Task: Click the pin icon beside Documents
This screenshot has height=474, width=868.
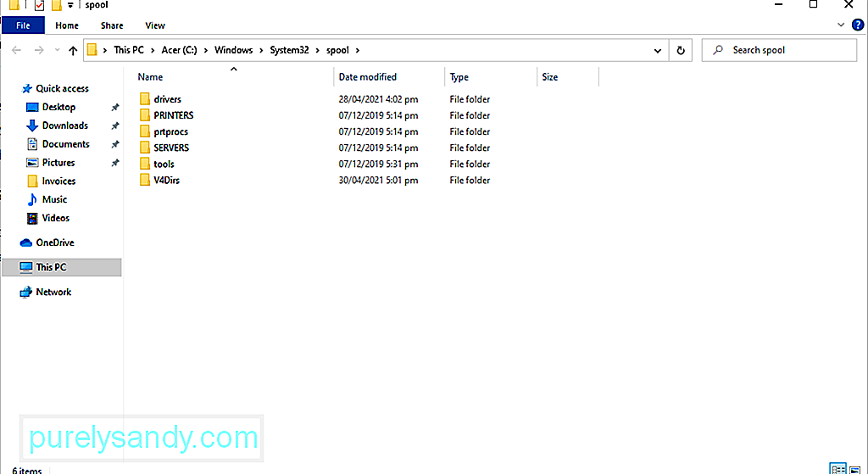Action: 115,144
